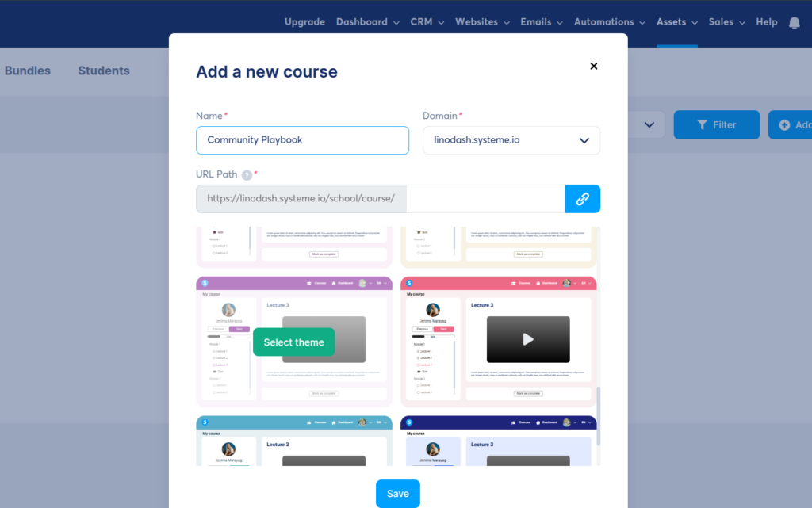Open the CRM menu
The width and height of the screenshot is (812, 508).
(x=427, y=21)
